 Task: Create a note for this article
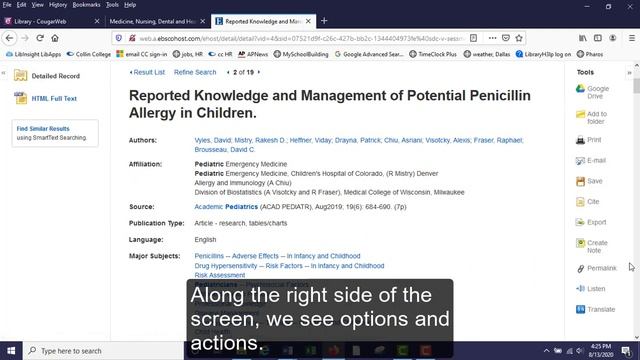click(592, 247)
